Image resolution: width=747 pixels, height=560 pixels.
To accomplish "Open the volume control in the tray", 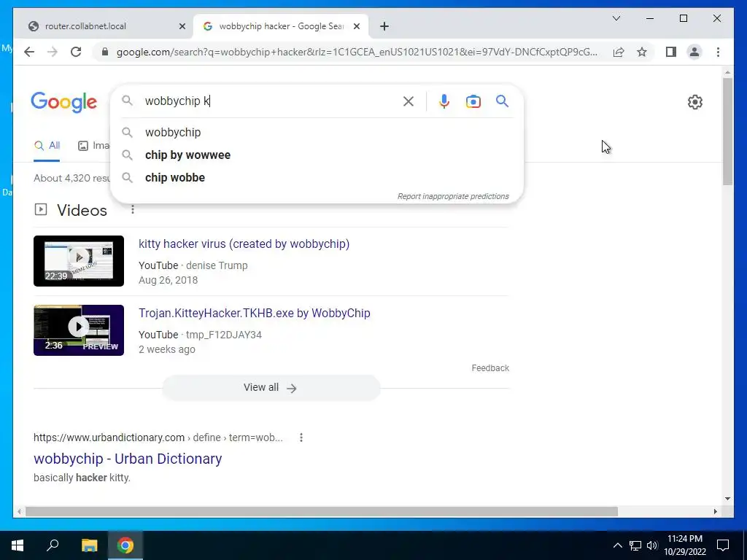I will [x=652, y=545].
